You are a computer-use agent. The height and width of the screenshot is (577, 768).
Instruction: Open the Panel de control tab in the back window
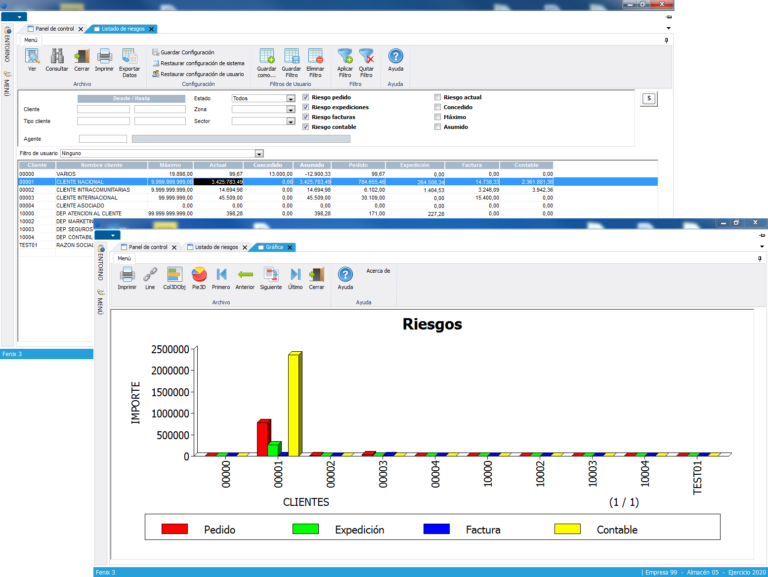[56, 29]
